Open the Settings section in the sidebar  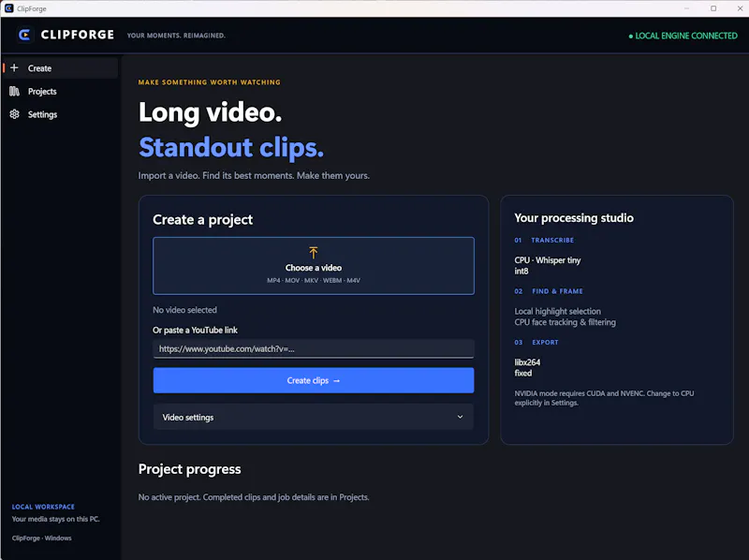[x=61, y=114]
